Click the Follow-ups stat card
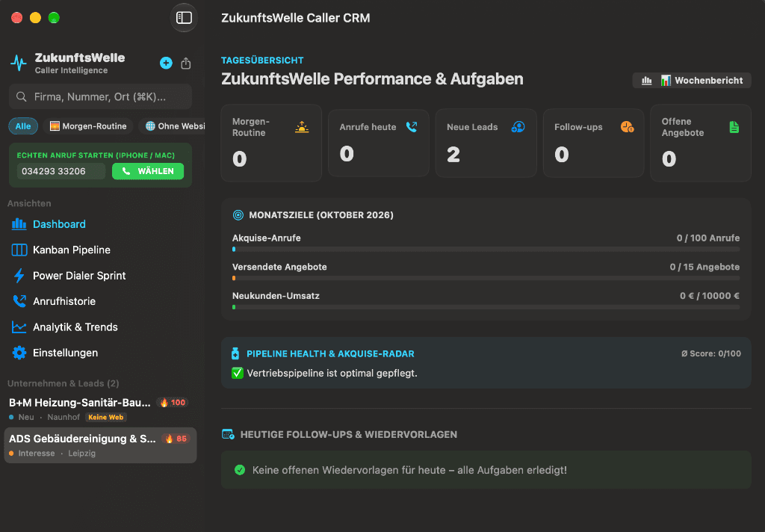 (x=593, y=143)
